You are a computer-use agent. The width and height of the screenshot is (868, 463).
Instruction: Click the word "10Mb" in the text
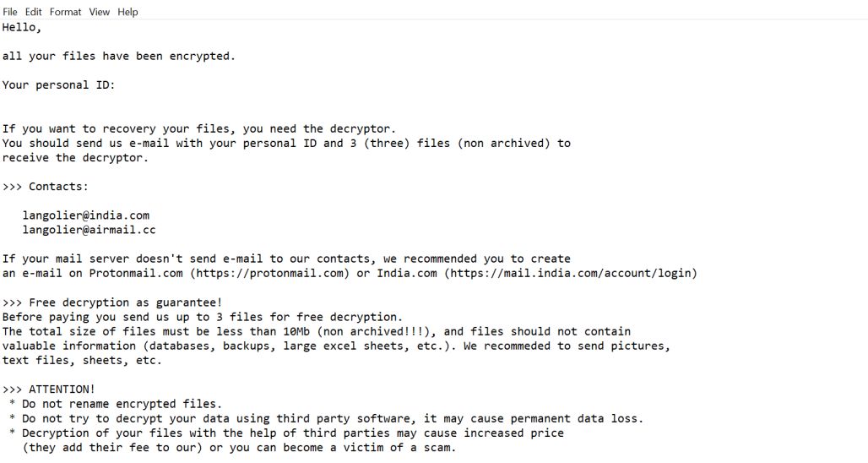coord(296,331)
